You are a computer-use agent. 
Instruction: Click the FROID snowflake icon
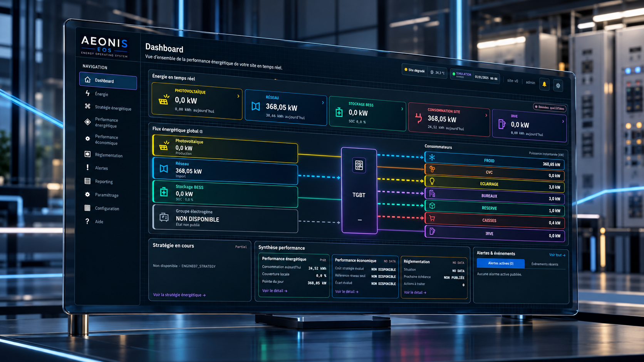432,157
